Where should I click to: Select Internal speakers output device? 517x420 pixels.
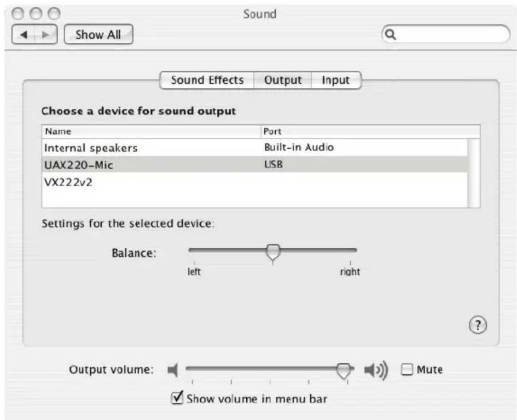point(255,147)
